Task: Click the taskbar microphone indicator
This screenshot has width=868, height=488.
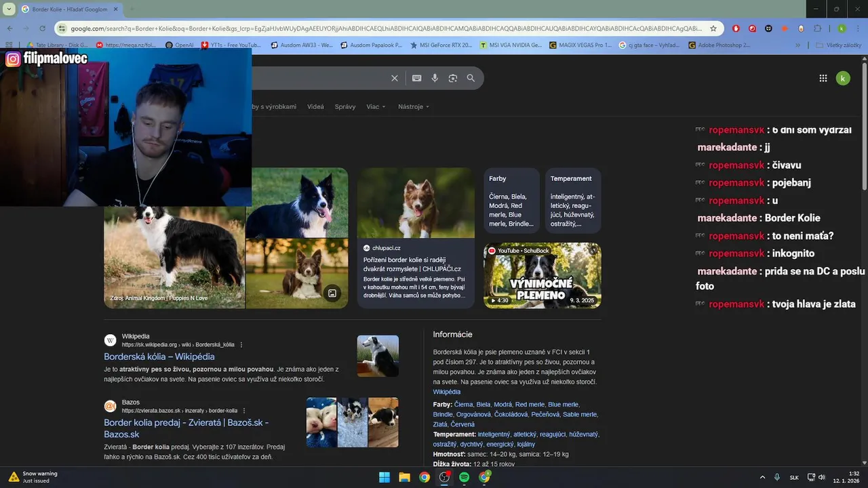Action: [x=777, y=477]
